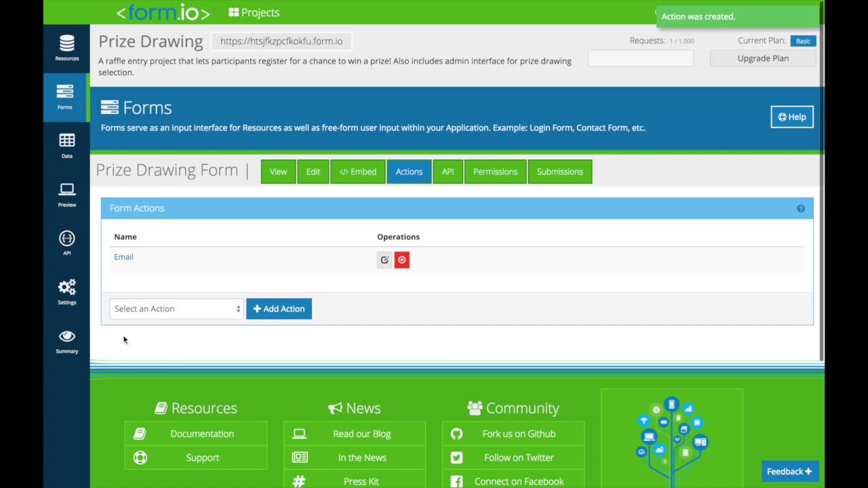Open the Preview sidebar section

coord(66,195)
